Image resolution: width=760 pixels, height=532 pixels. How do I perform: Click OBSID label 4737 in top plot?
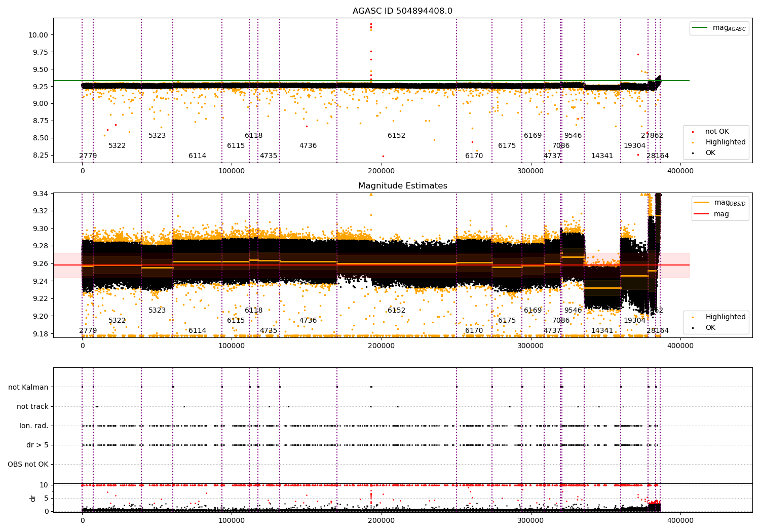(552, 156)
